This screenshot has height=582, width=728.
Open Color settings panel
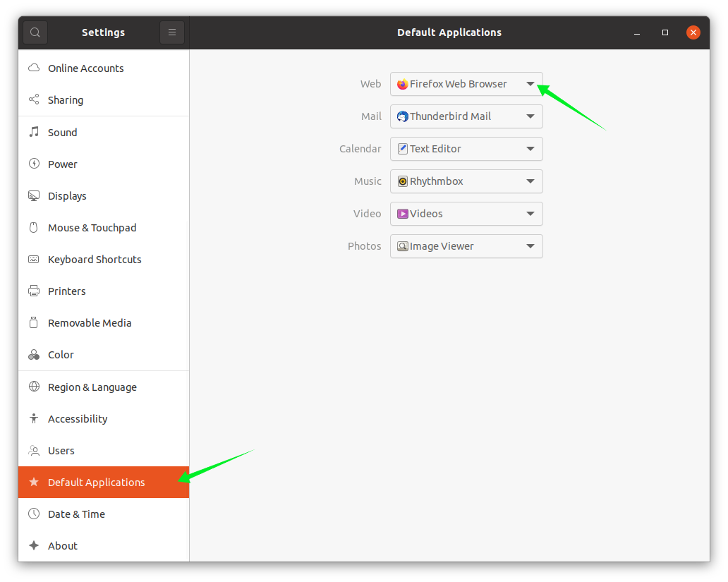click(104, 354)
